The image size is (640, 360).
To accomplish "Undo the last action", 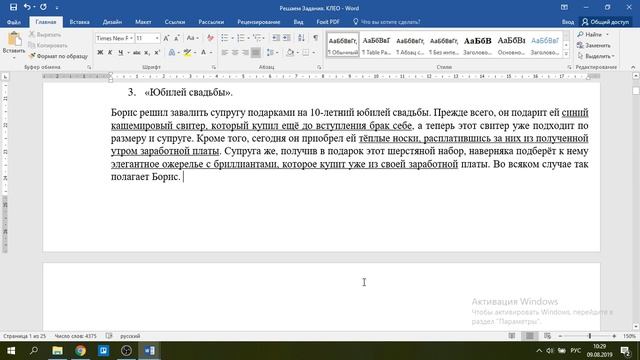I will 27,7.
